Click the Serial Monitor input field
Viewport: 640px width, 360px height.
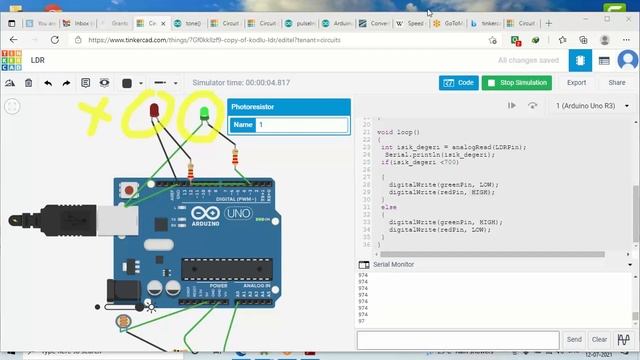pyautogui.click(x=458, y=340)
